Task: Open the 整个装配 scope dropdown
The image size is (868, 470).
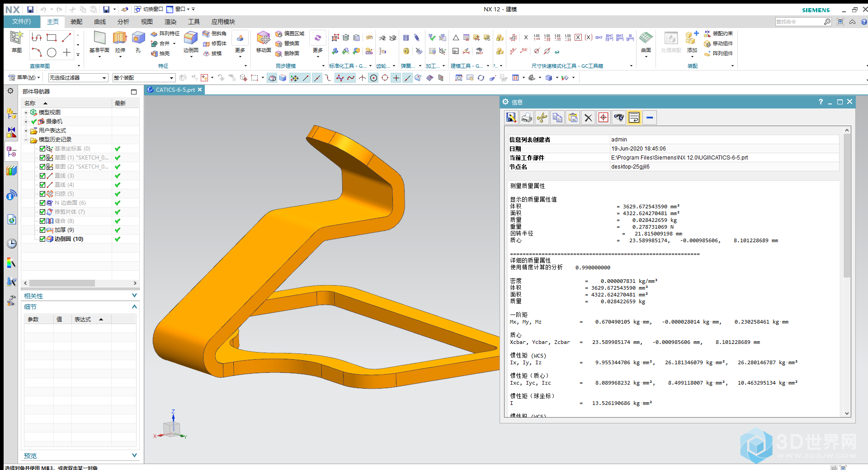Action: tap(143, 78)
